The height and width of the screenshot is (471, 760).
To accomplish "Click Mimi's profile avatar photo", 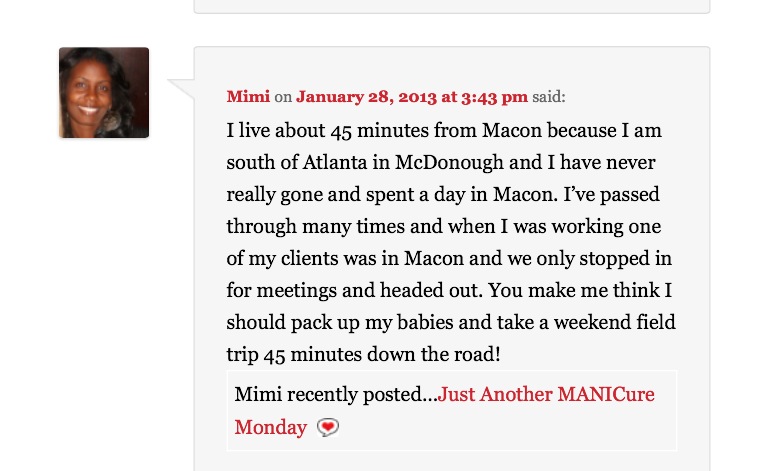I will (104, 93).
